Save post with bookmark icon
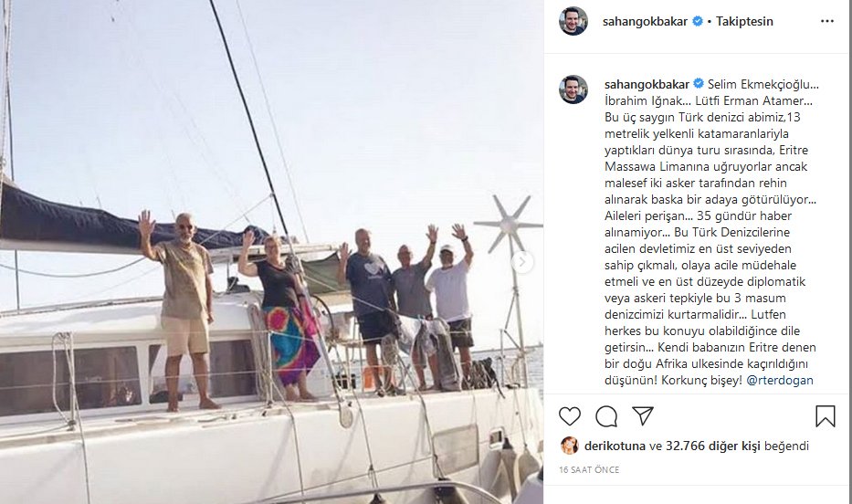Image resolution: width=852 pixels, height=504 pixels. pos(825,416)
